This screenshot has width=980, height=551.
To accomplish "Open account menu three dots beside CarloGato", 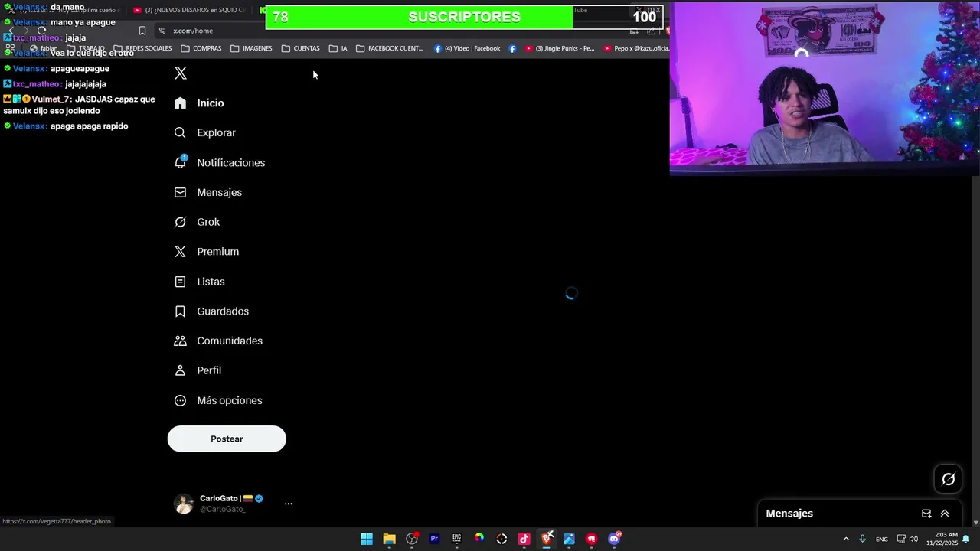I will 289,504.
